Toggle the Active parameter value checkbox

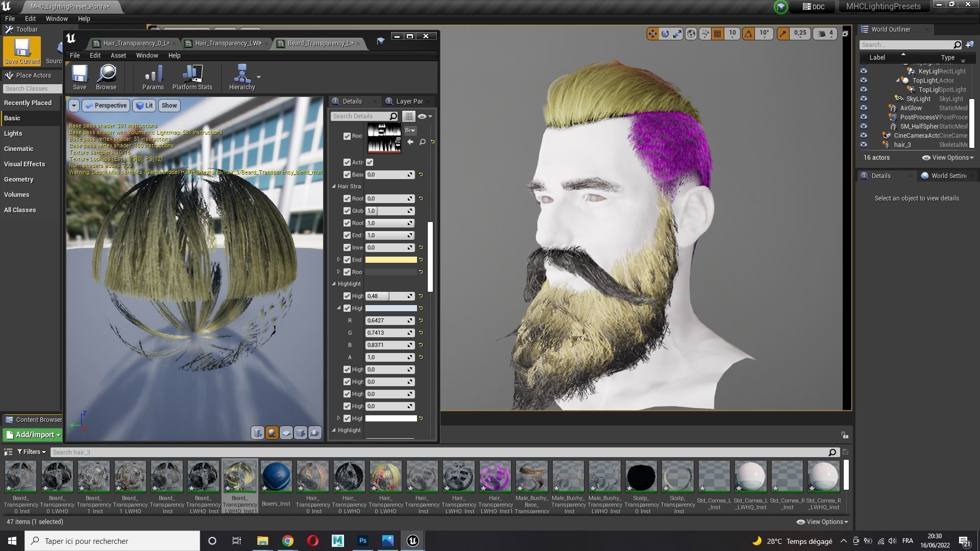370,162
